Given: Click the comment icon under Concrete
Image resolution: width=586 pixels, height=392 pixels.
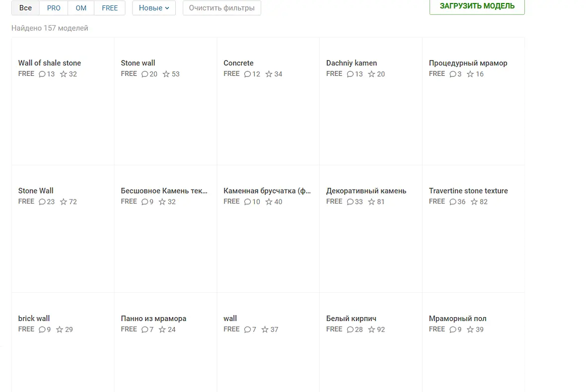Looking at the screenshot, I should coord(247,74).
